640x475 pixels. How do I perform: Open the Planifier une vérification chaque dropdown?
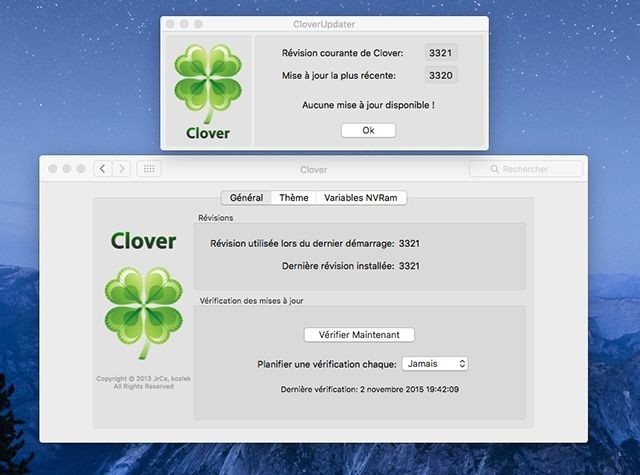coord(435,364)
